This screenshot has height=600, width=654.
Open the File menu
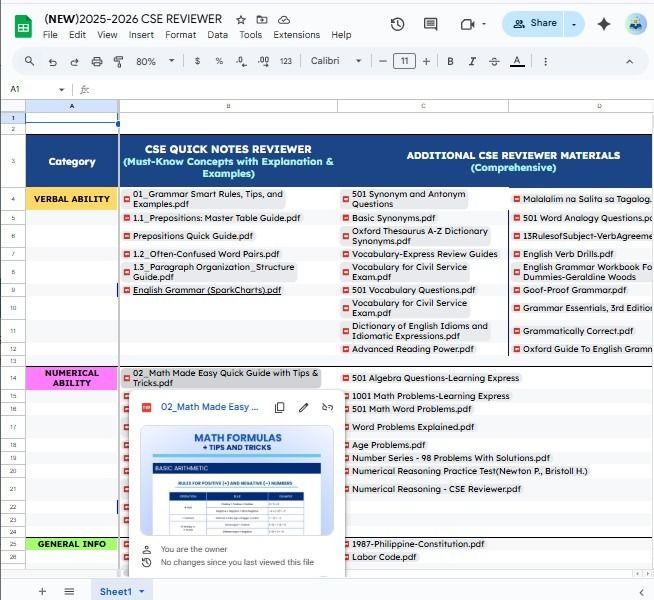[50, 35]
